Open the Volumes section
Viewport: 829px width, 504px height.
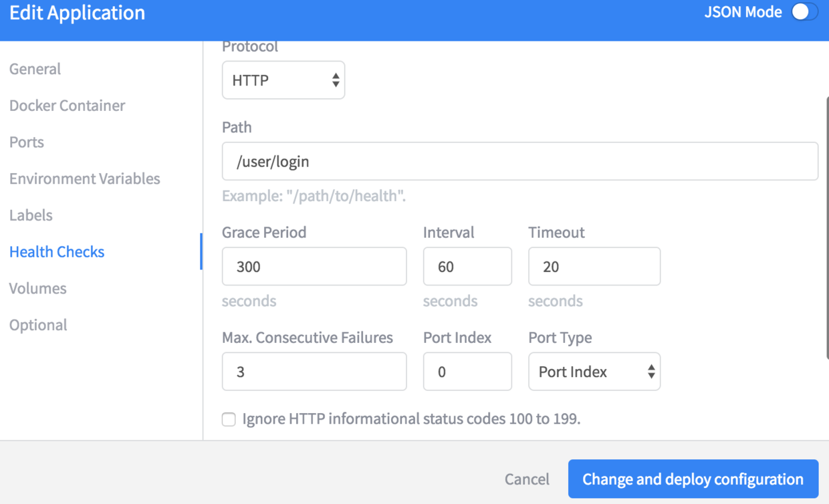pyautogui.click(x=37, y=288)
